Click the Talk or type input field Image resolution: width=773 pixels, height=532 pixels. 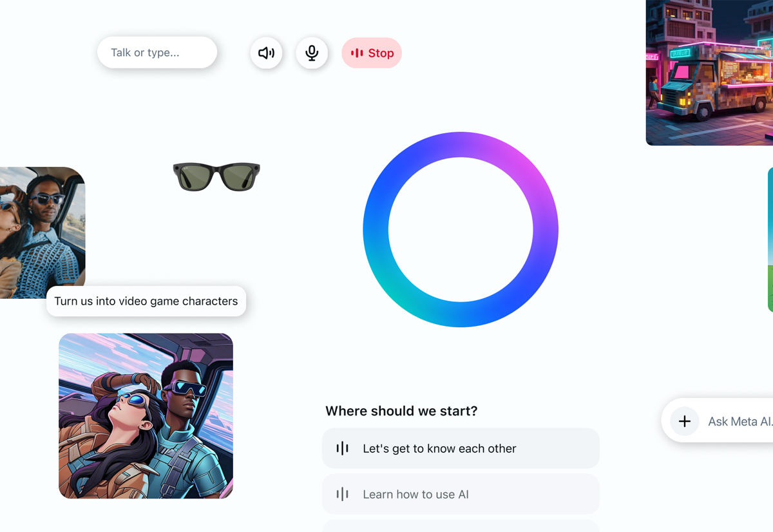(157, 53)
